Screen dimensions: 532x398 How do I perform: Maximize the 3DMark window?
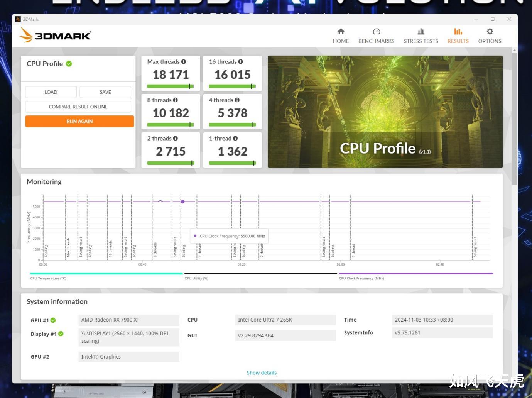(493, 19)
